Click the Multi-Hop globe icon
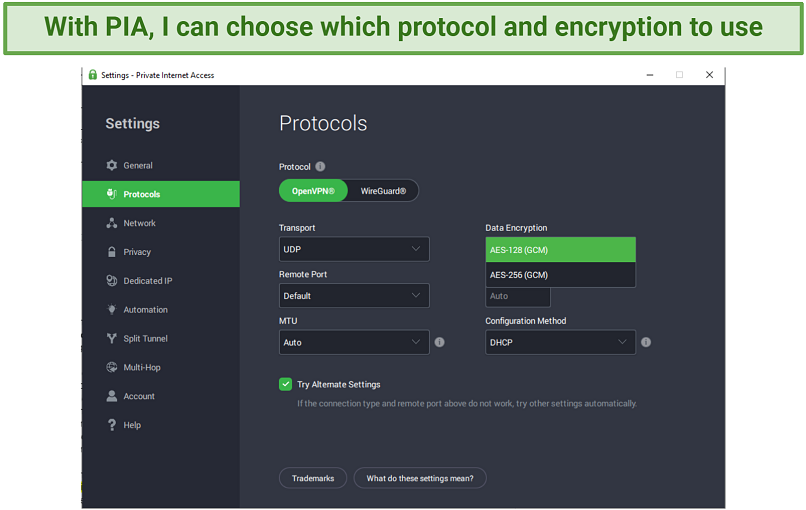The height and width of the screenshot is (510, 806). 112,367
